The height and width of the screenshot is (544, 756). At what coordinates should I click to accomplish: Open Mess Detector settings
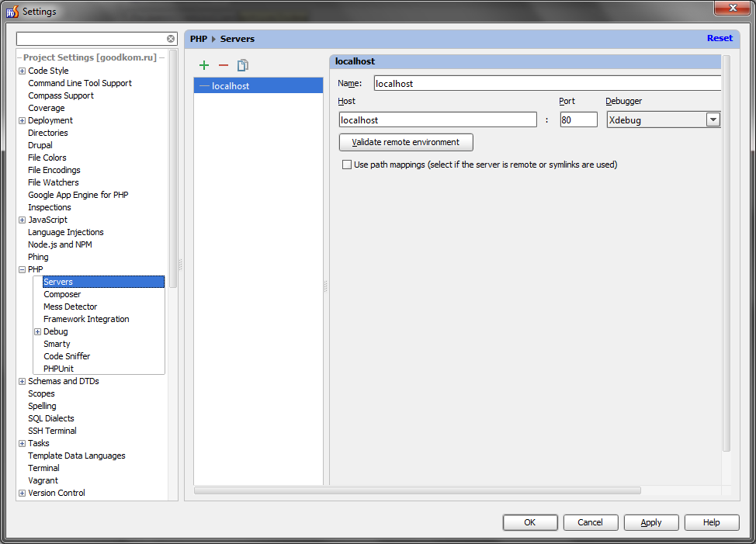point(71,307)
